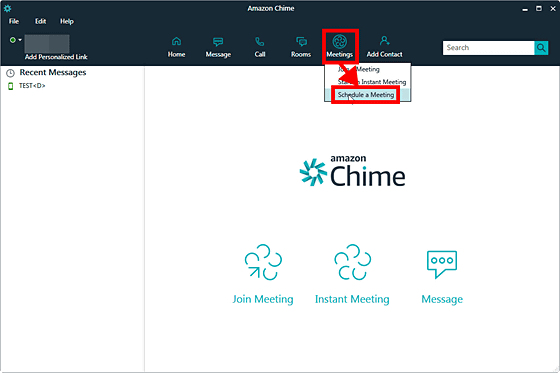Click the Join Meeting text link
This screenshot has width=560, height=373.
pos(263,299)
